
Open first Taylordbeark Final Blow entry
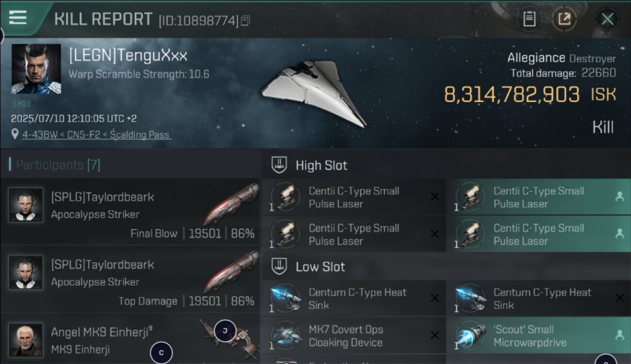click(x=131, y=211)
